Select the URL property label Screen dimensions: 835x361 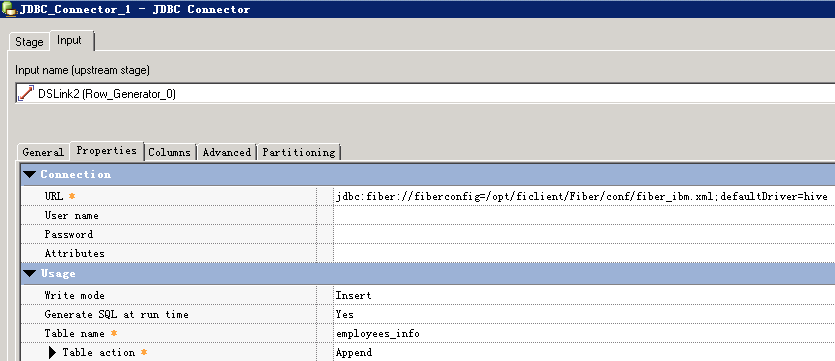tap(54, 196)
